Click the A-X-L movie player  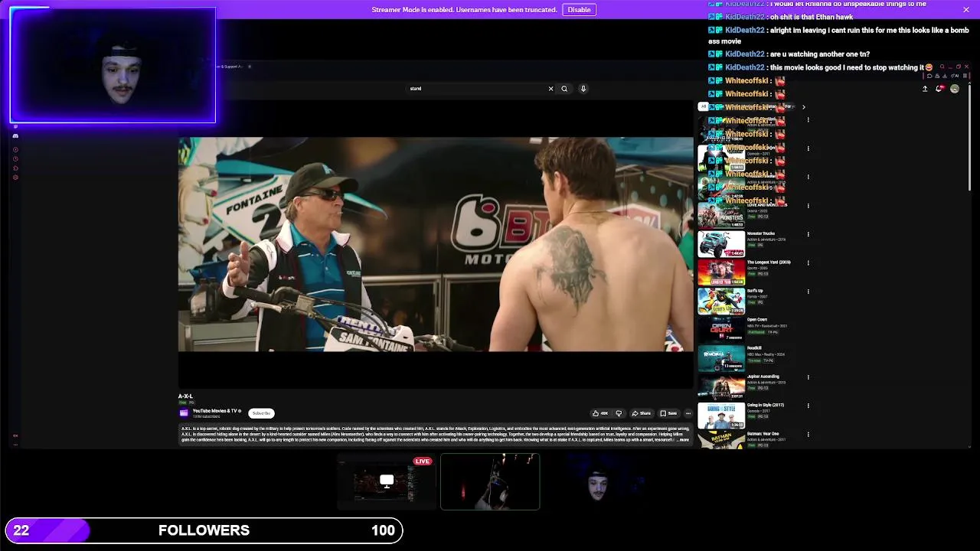(x=436, y=245)
